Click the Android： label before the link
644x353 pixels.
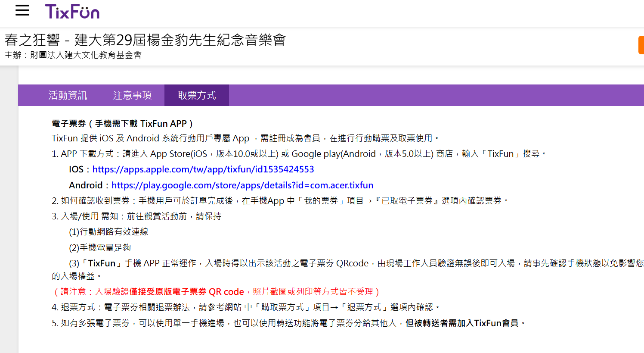pyautogui.click(x=90, y=185)
